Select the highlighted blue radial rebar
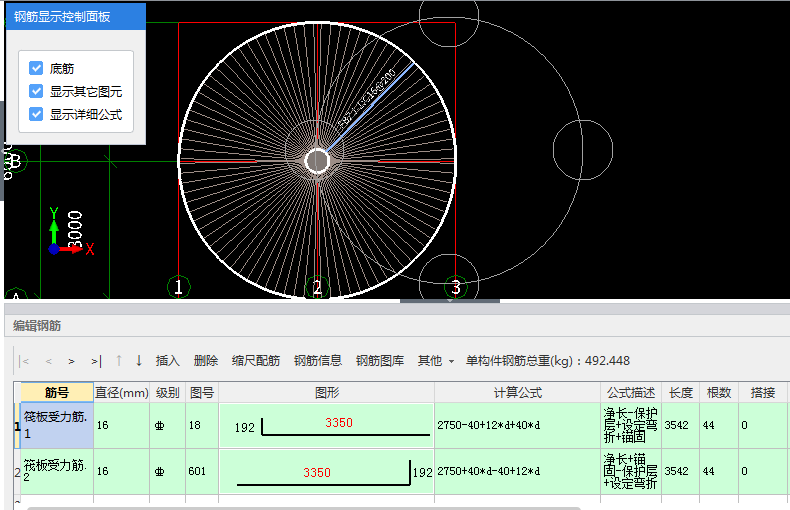Viewport: 790px width, 510px height. click(370, 107)
